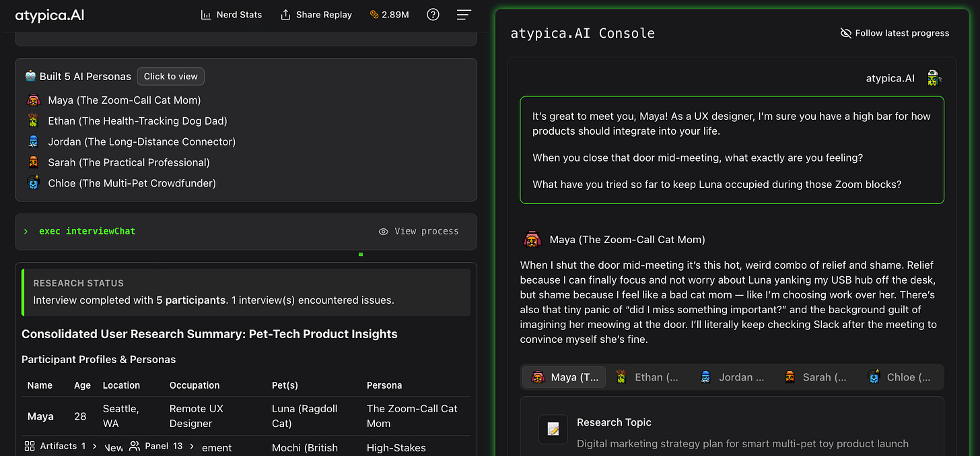
Task: Click the atypica.AI Console title
Action: [x=582, y=33]
